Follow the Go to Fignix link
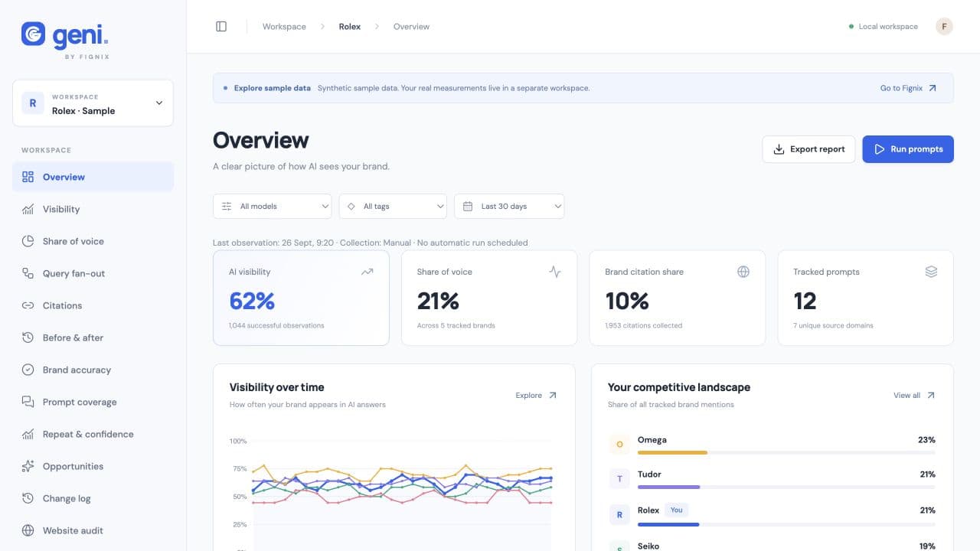The width and height of the screenshot is (980, 551). point(909,88)
